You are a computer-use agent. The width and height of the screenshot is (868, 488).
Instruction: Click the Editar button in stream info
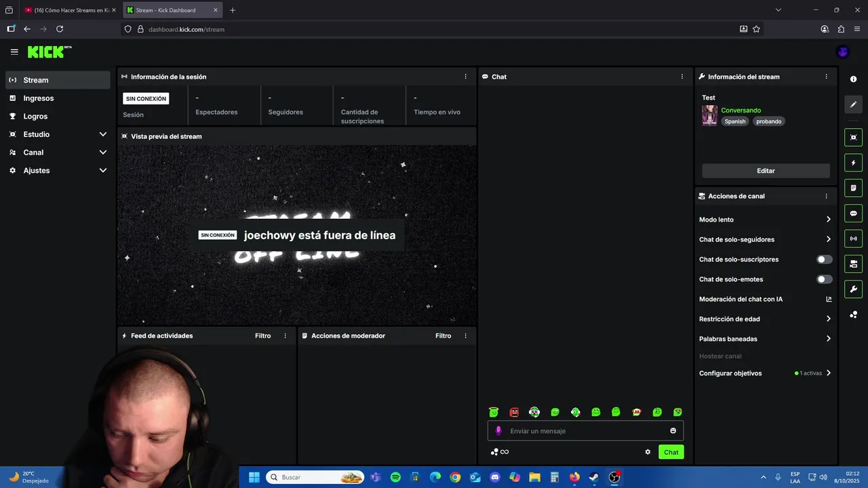click(766, 171)
